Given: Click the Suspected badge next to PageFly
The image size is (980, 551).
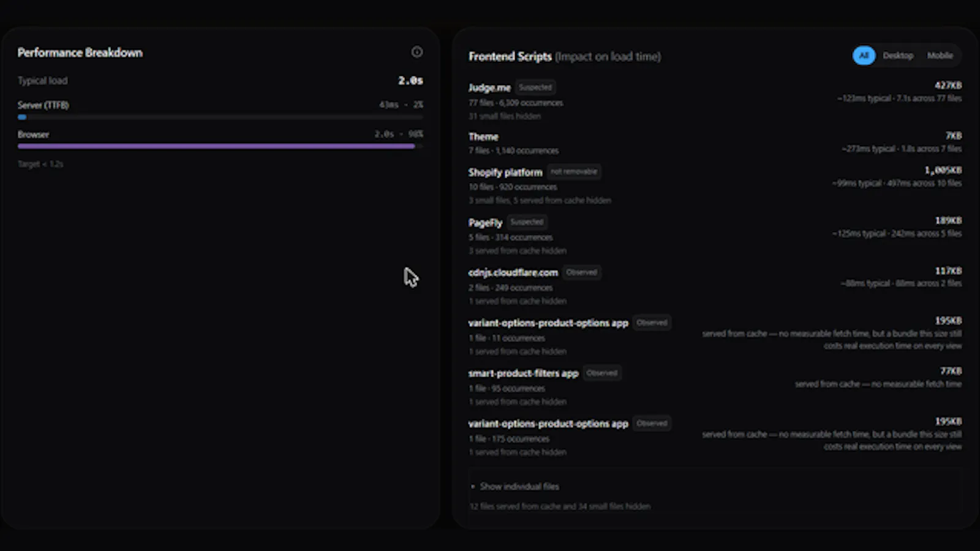Looking at the screenshot, I should coord(527,222).
